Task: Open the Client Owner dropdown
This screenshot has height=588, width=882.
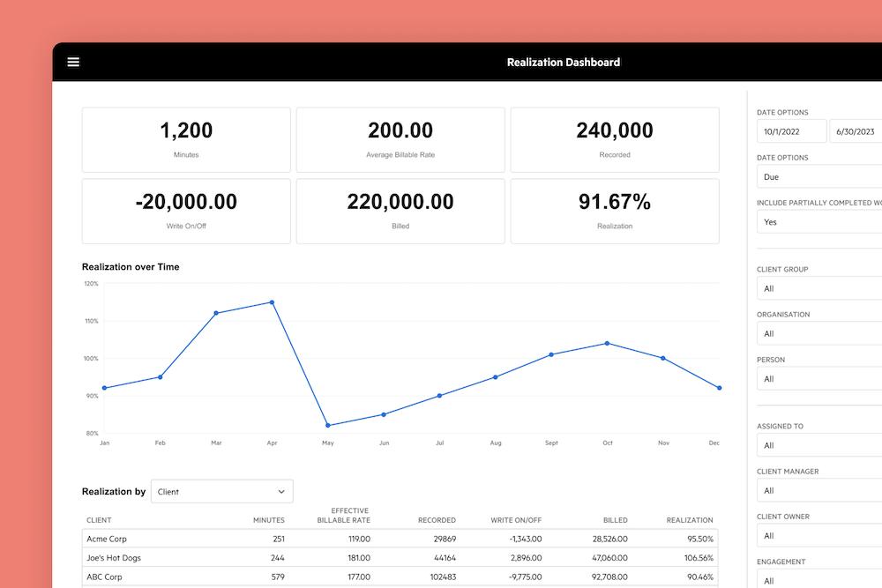Action: click(x=818, y=535)
